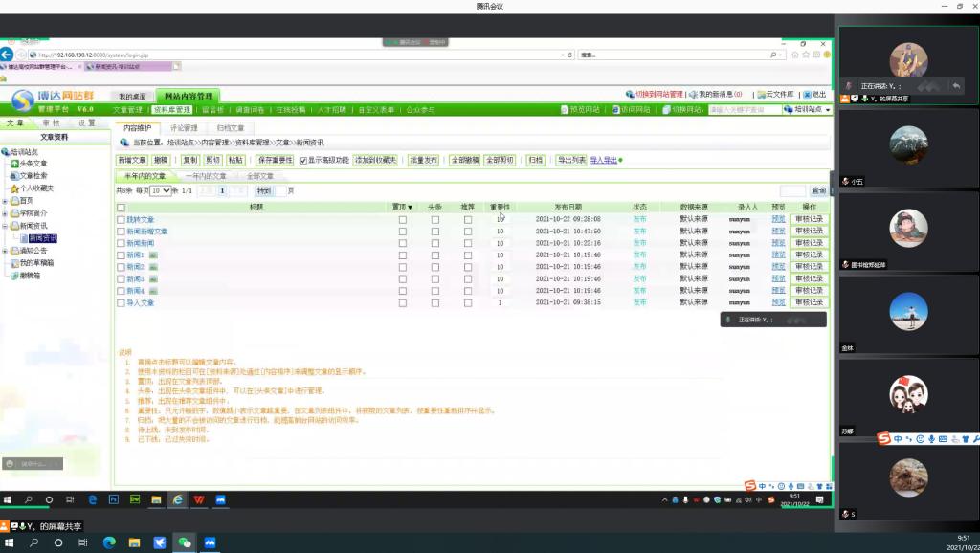Click the keyword search field in green bar
The height and width of the screenshot is (553, 980).
pyautogui.click(x=743, y=110)
